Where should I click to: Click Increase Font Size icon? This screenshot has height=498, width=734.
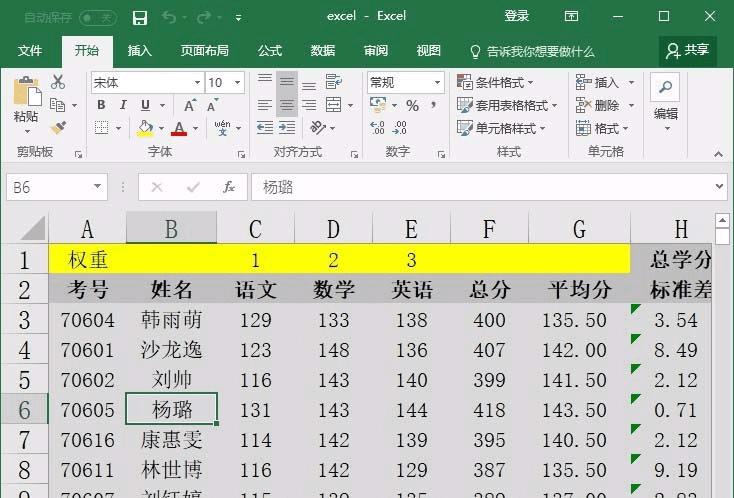pos(190,105)
